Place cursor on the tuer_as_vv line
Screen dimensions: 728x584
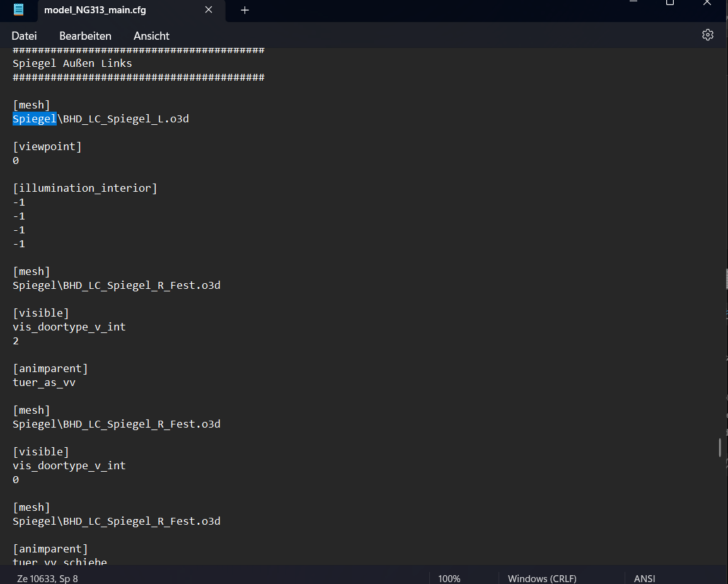pyautogui.click(x=44, y=382)
